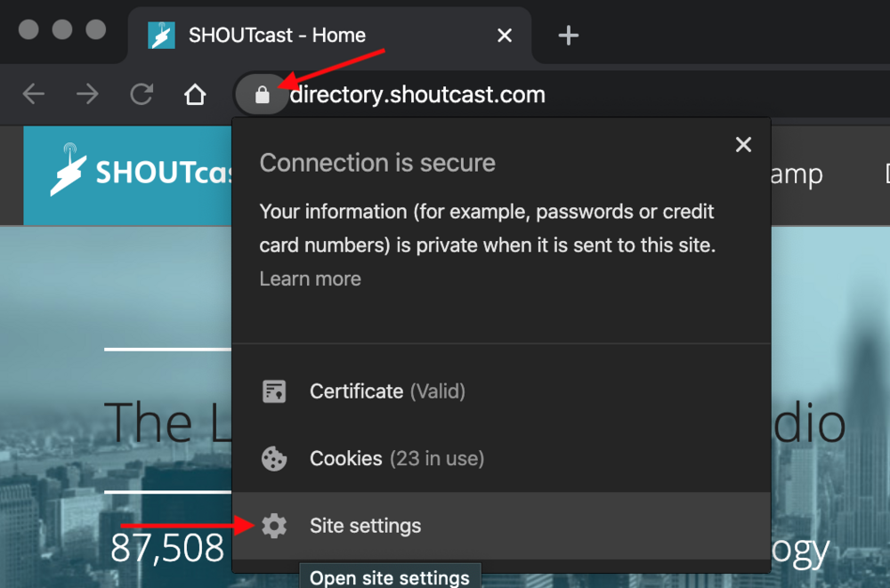
Task: Open a new tab with plus button
Action: coord(568,36)
